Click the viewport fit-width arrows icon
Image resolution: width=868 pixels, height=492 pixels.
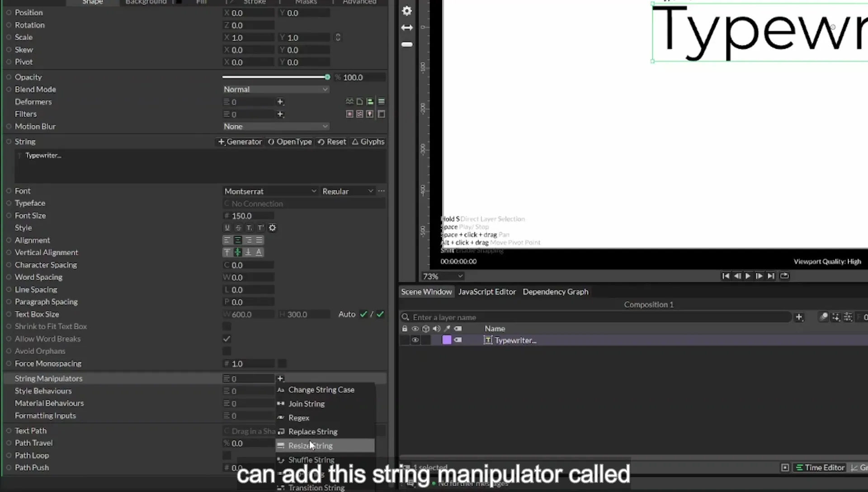point(407,28)
